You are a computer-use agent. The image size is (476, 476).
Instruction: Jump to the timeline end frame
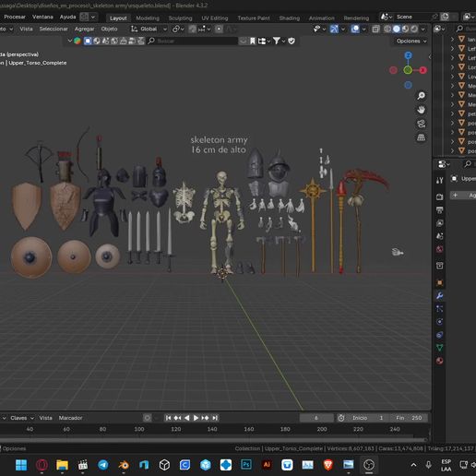tap(215, 418)
